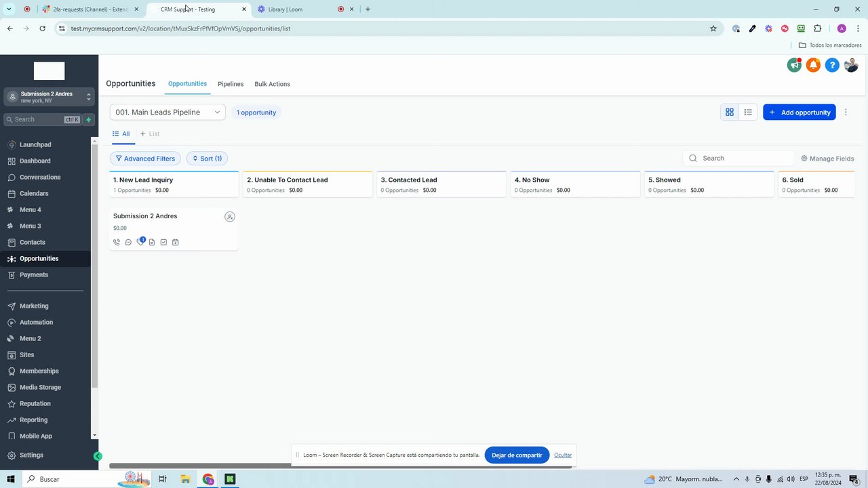
Task: Open the Chrome tab search dropdown arrow
Action: click(x=9, y=9)
